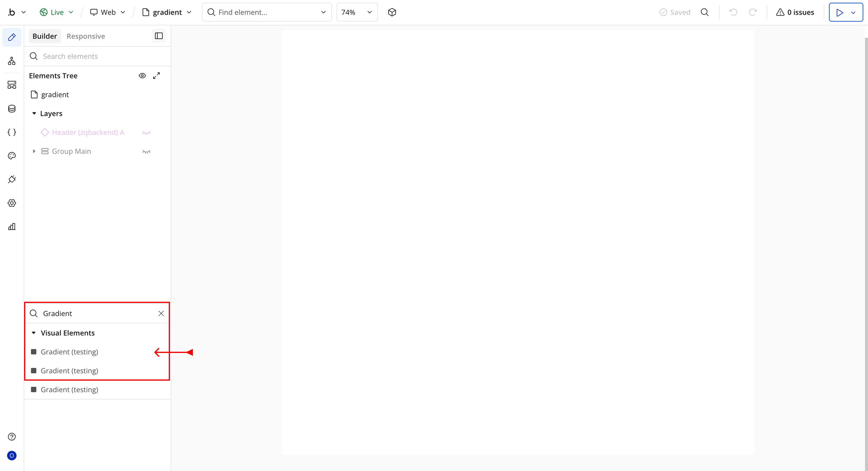
Task: Click the 3D cube icon in top bar
Action: (x=392, y=12)
